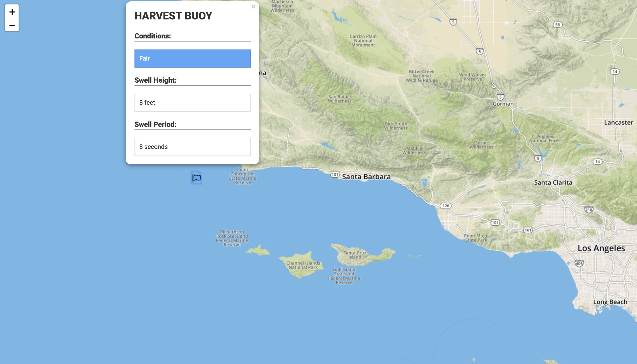Click the 8 feet swell height box
The image size is (637, 364).
192,102
